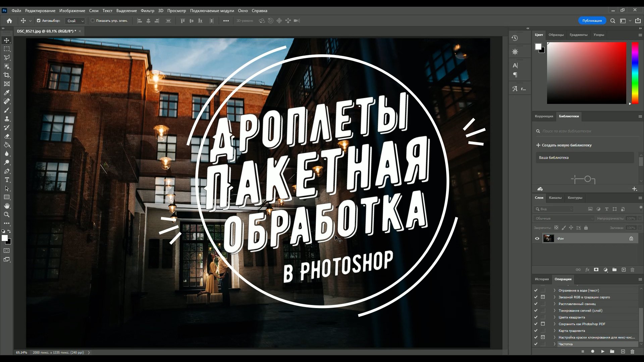Select the Eyedropper tool
644x362 pixels.
pyautogui.click(x=7, y=93)
